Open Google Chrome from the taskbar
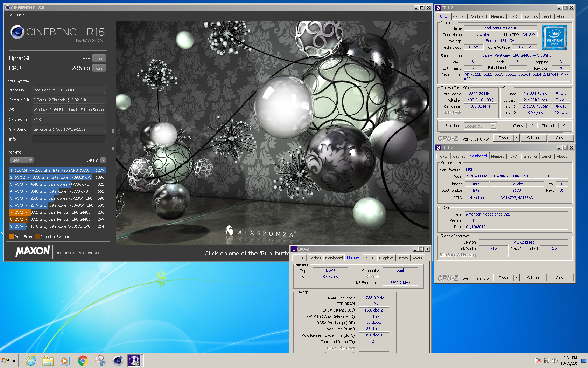 click(83, 361)
